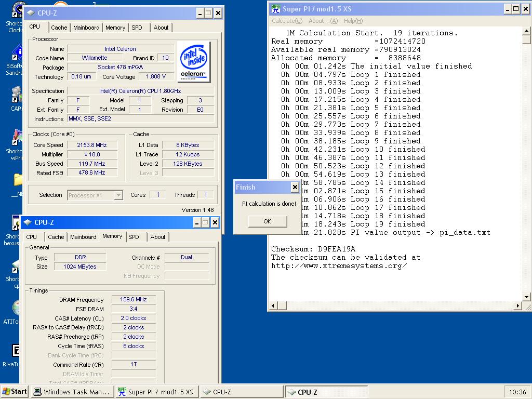Select Mainboard tab in lower CPU-Z window
The image size is (532, 399).
pos(83,237)
